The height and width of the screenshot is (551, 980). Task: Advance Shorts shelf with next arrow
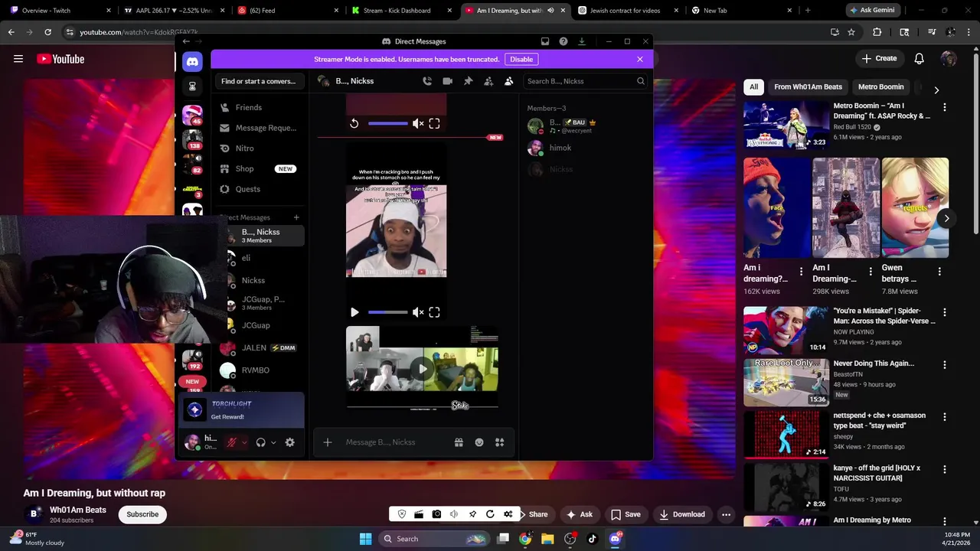(946, 218)
